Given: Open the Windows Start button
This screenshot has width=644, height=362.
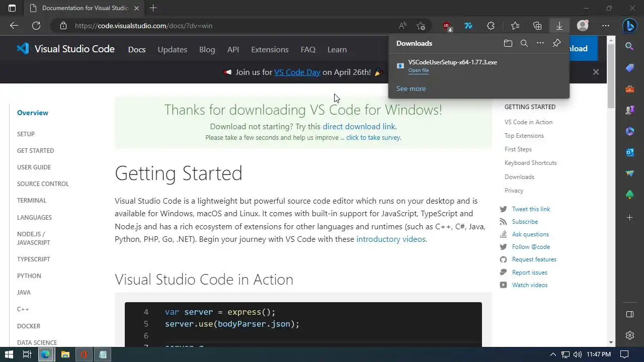Looking at the screenshot, I should [x=9, y=354].
